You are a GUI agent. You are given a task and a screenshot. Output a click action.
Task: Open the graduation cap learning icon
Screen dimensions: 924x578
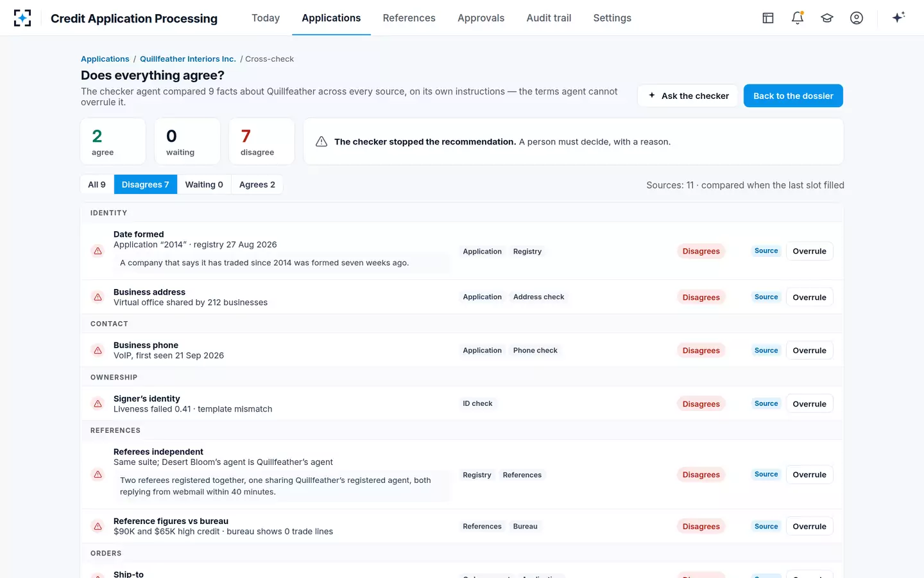(x=827, y=18)
